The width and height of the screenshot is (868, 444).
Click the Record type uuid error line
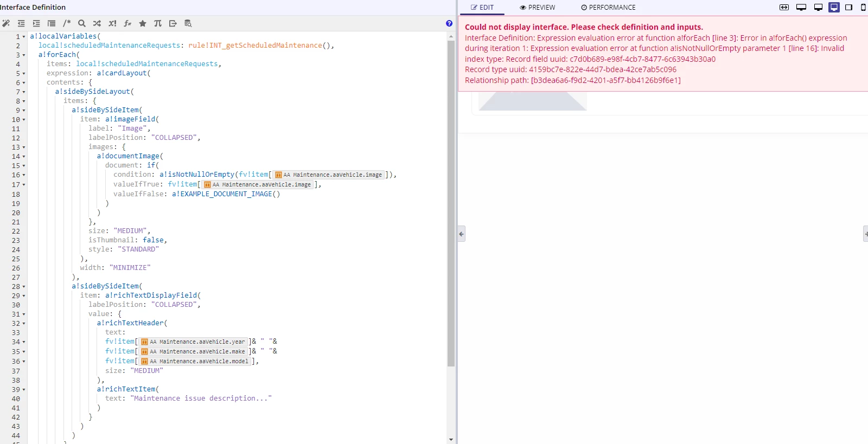tap(571, 69)
